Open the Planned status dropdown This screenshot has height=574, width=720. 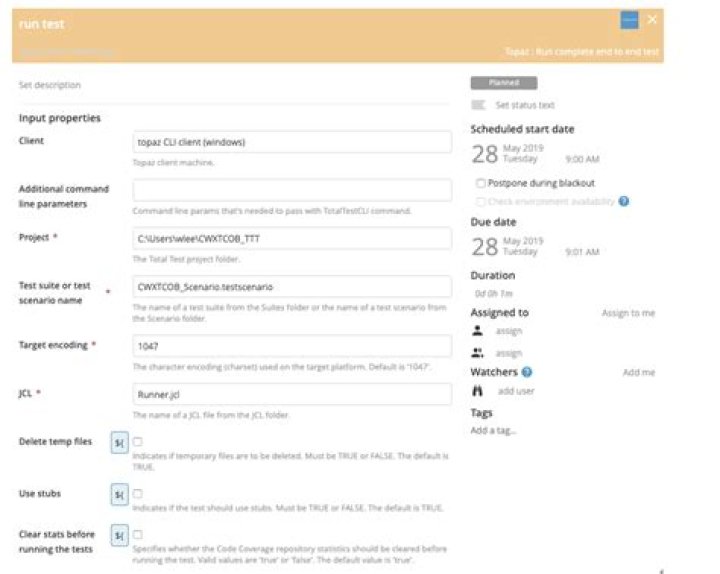504,83
